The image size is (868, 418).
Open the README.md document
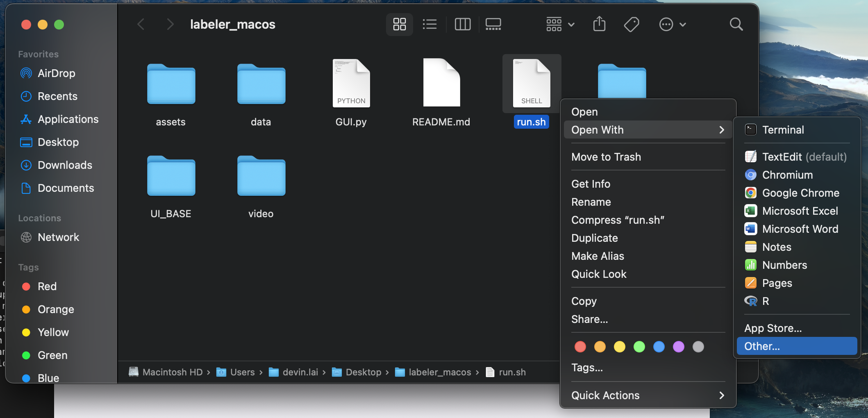click(441, 82)
